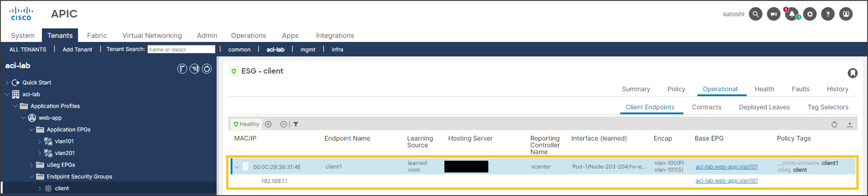Click the ESG shield icon beside title
The image size is (868, 196).
(x=233, y=71)
